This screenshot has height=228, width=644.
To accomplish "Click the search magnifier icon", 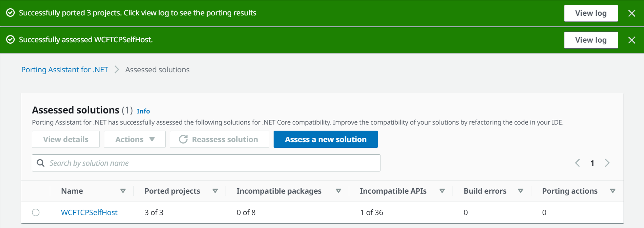I will tap(41, 163).
